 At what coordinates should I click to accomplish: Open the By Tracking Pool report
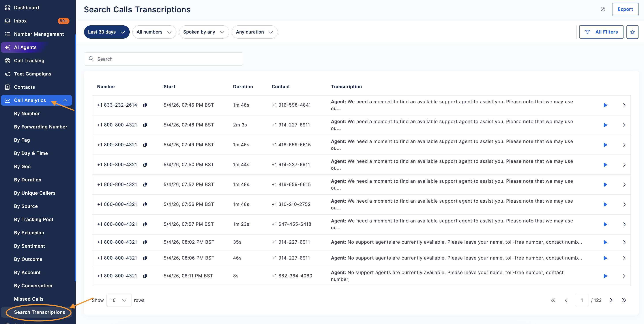34,219
